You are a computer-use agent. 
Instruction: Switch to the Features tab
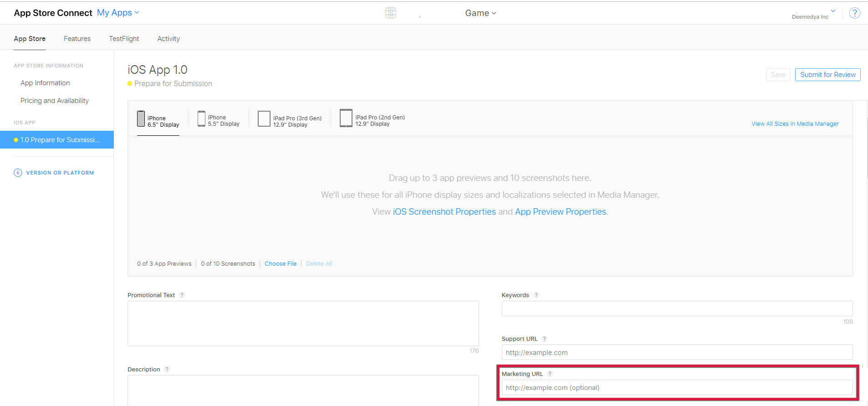tap(77, 39)
